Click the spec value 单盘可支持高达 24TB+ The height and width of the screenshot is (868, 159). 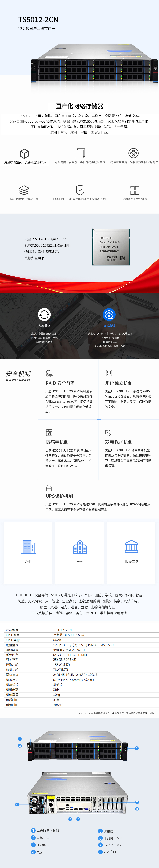pos(69,650)
